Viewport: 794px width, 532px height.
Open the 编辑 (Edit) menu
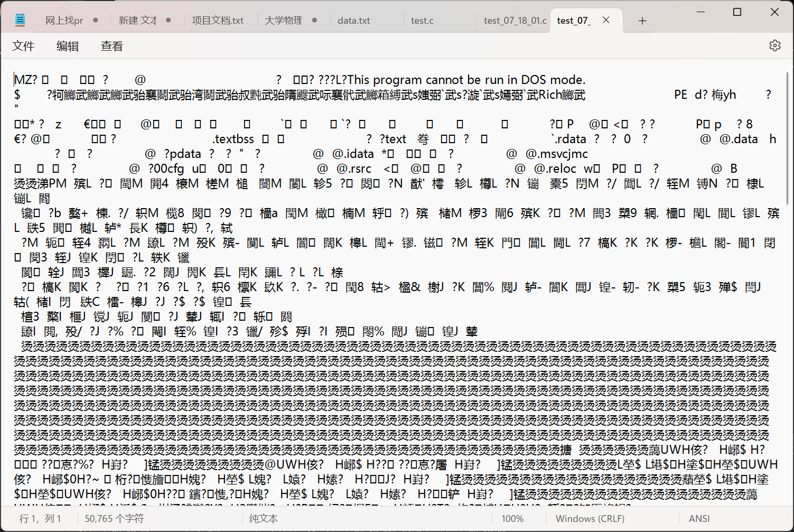68,46
